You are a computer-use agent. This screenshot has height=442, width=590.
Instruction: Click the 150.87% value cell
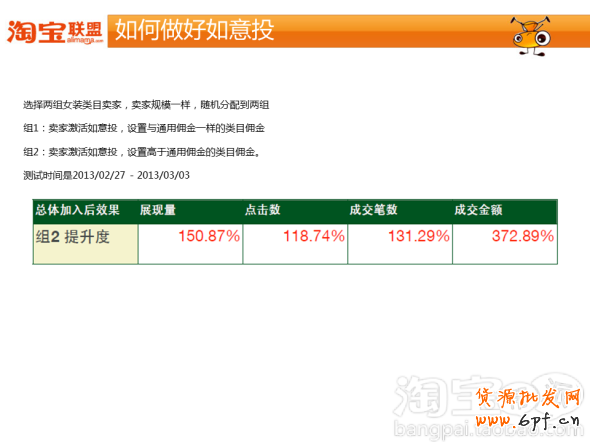[x=190, y=244]
